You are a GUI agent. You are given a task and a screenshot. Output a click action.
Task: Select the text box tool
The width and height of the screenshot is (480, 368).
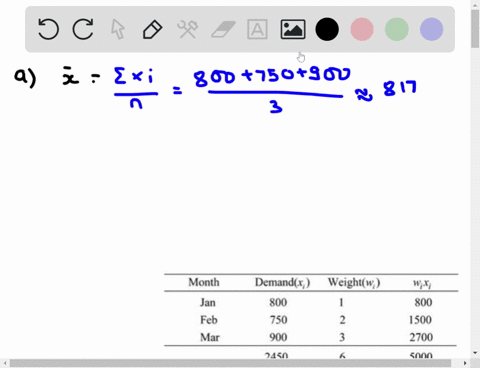[x=257, y=29]
